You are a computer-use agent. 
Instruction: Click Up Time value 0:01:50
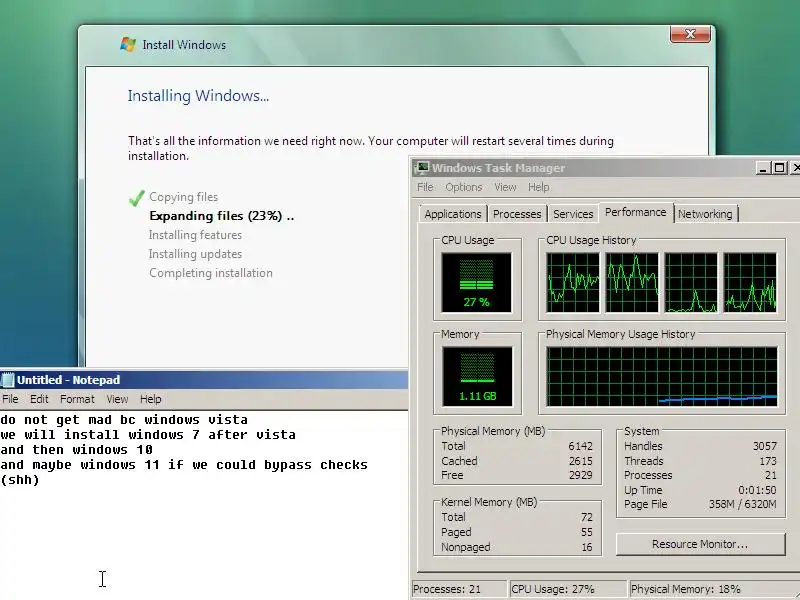coord(757,490)
